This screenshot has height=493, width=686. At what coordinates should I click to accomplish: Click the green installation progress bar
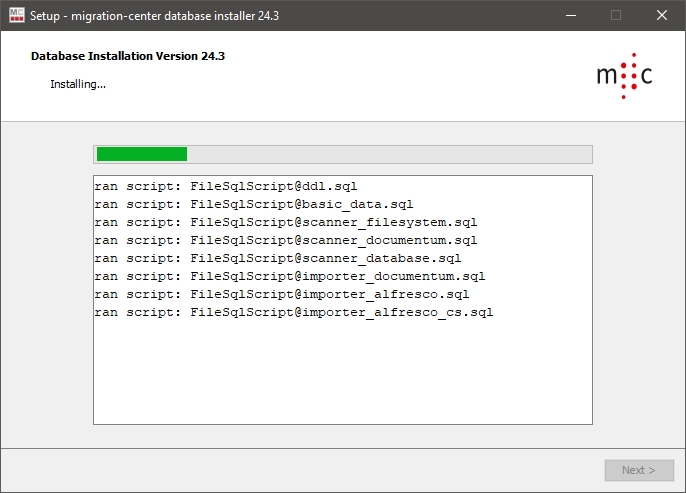click(141, 154)
